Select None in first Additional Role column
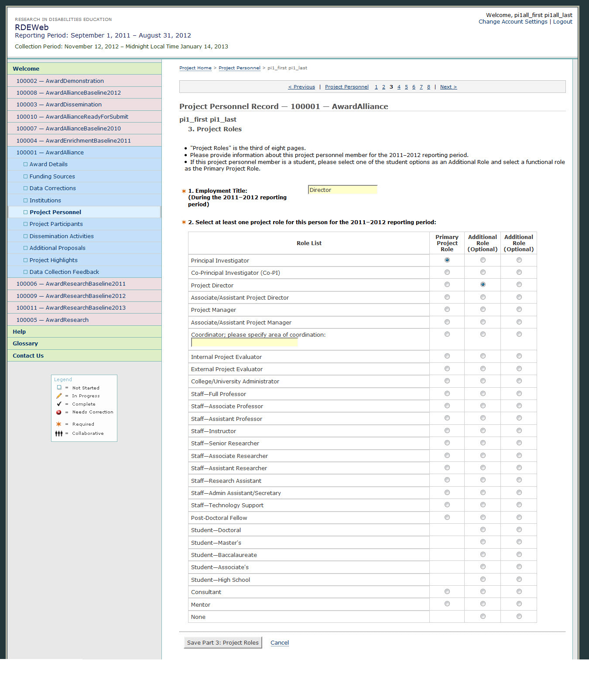 pyautogui.click(x=483, y=616)
